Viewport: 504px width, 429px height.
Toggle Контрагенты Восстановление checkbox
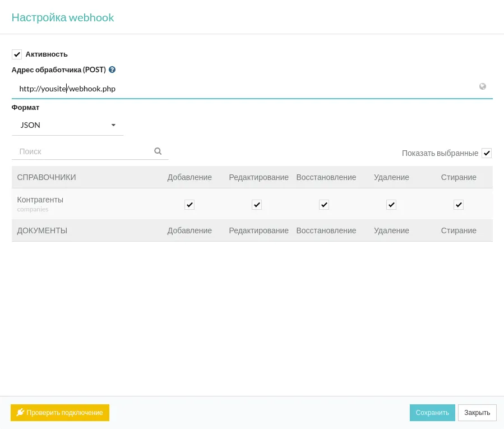click(x=324, y=205)
